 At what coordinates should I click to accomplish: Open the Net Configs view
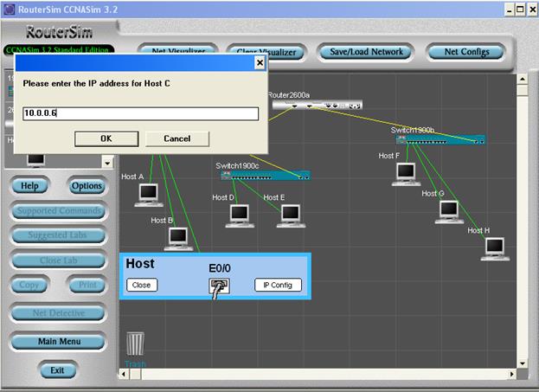click(x=466, y=52)
